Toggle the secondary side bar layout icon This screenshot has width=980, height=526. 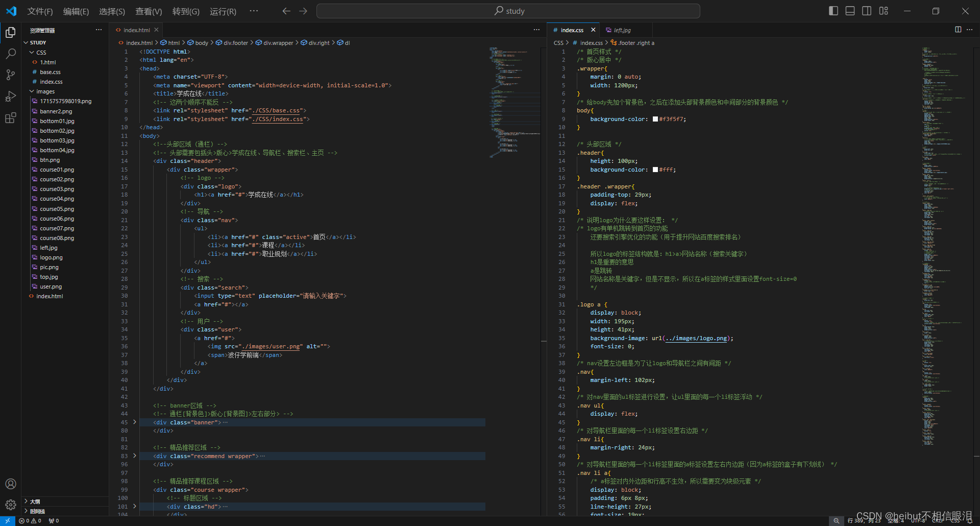(867, 11)
